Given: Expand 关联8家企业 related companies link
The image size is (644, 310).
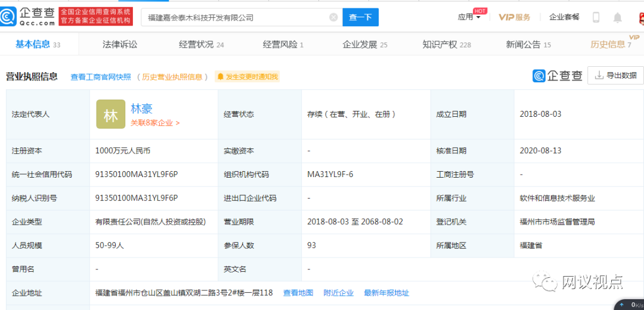Looking at the screenshot, I should 155,123.
